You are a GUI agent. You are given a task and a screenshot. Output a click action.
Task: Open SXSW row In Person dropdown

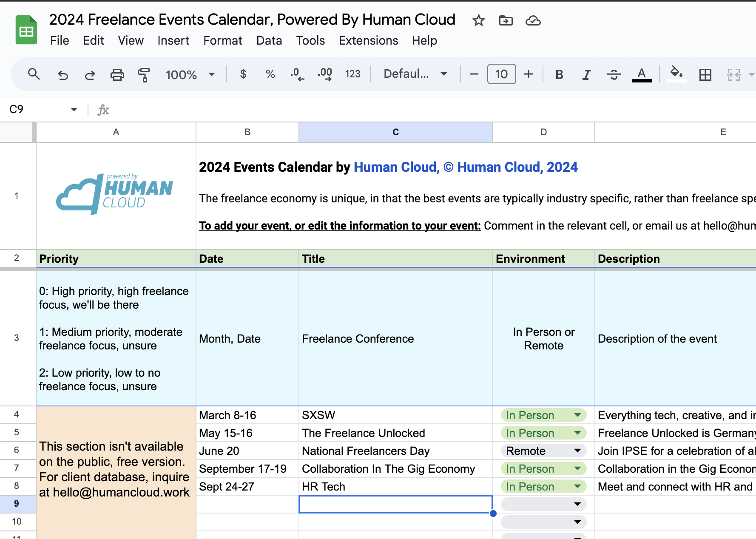pyautogui.click(x=543, y=415)
